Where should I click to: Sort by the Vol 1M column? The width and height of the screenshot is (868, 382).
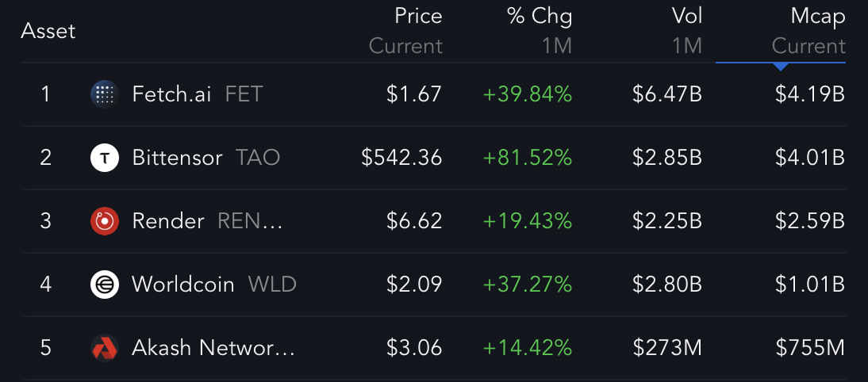click(x=686, y=31)
